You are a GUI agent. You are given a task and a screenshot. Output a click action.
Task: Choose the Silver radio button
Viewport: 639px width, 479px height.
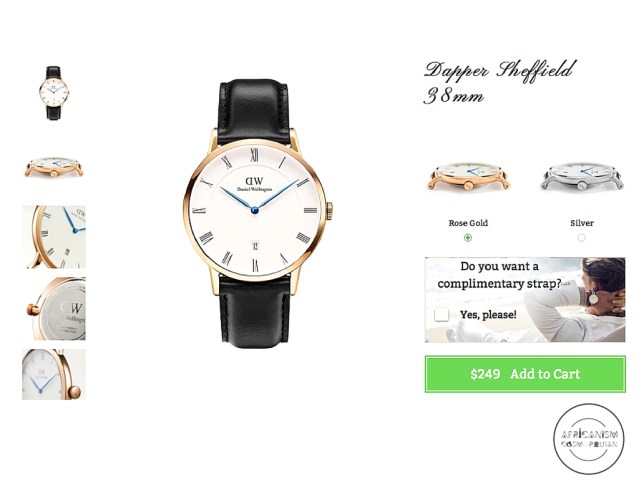[582, 237]
